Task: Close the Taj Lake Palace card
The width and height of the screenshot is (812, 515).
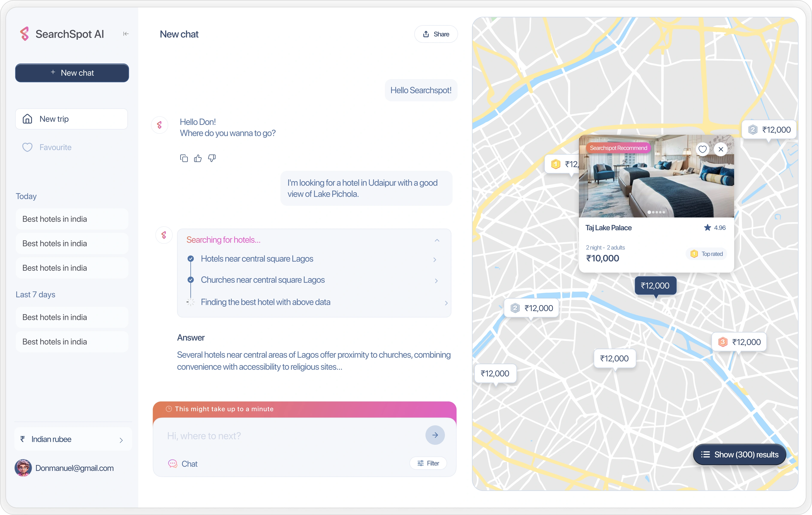Action: pyautogui.click(x=721, y=149)
